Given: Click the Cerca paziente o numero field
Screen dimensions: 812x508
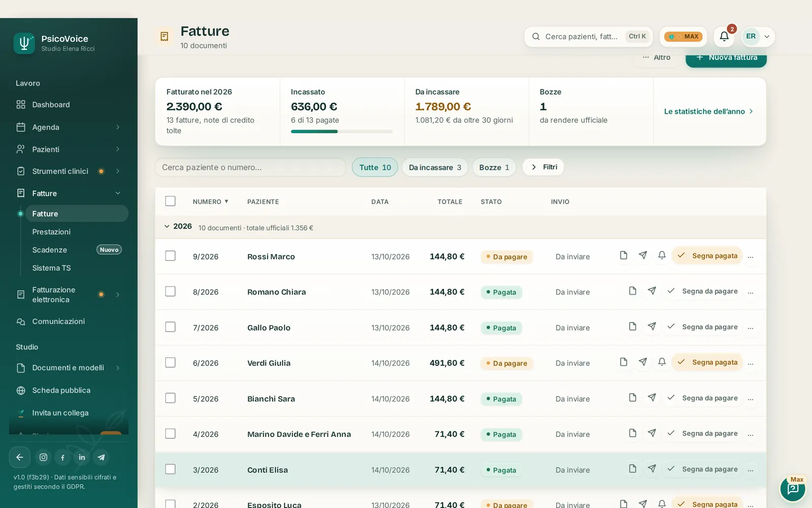Looking at the screenshot, I should (x=250, y=167).
